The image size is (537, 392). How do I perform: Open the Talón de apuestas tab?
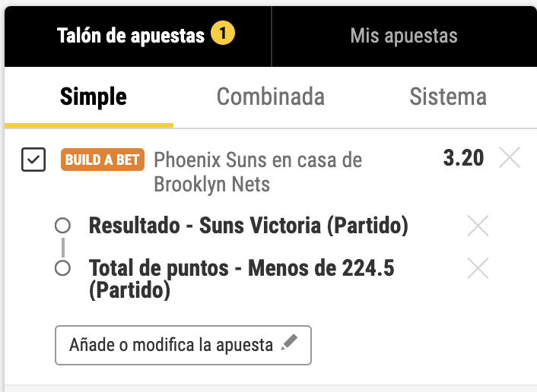click(131, 36)
